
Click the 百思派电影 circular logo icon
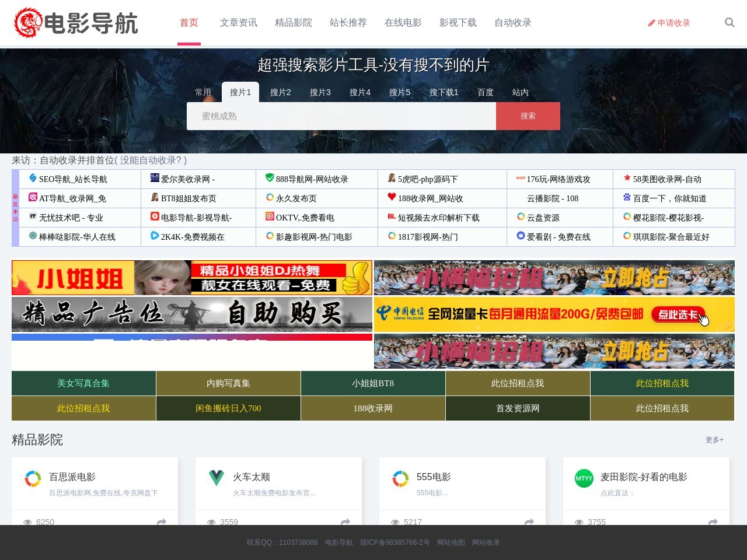(33, 478)
